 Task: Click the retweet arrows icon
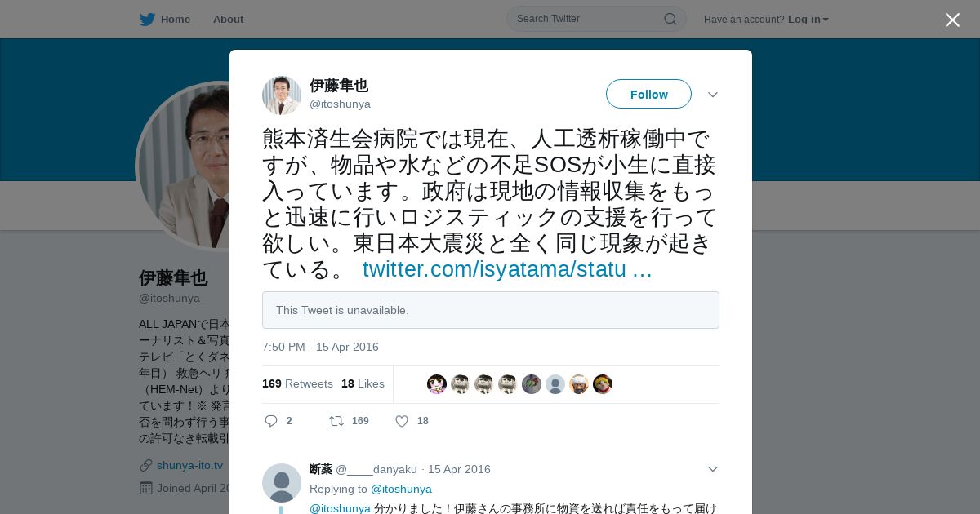(x=336, y=421)
